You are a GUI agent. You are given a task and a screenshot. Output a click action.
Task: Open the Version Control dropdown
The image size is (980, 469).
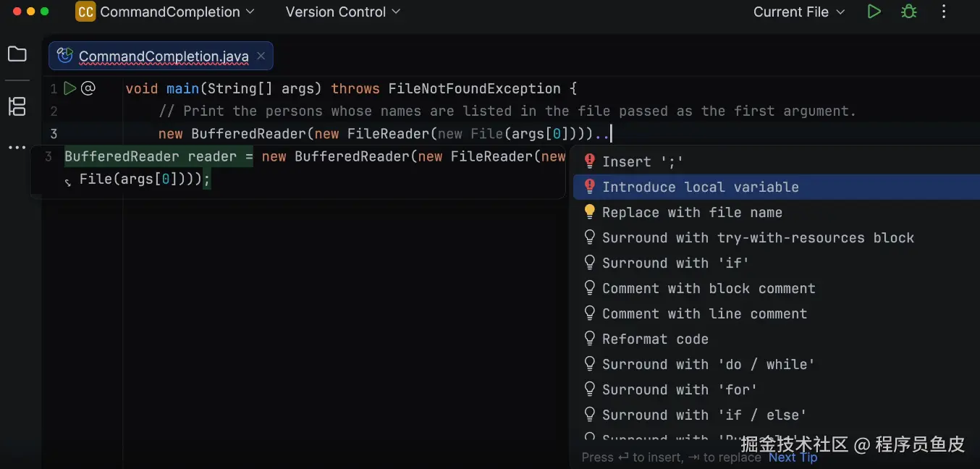pos(343,12)
